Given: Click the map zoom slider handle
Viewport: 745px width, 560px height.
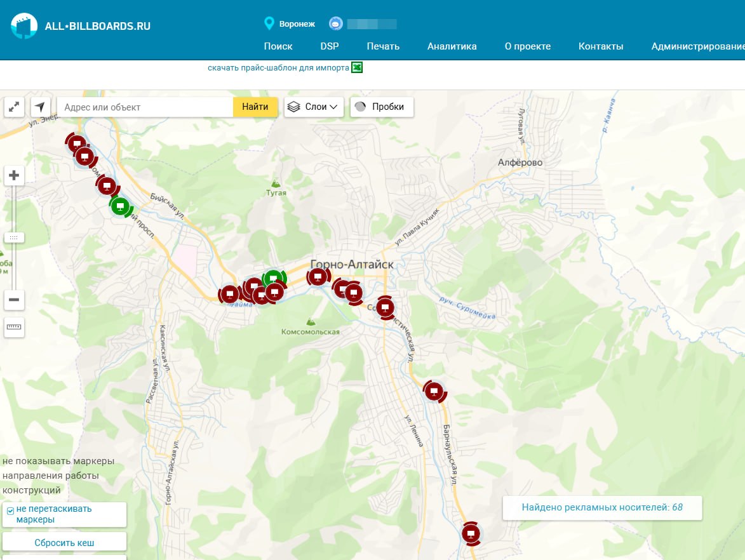Looking at the screenshot, I should (x=14, y=237).
